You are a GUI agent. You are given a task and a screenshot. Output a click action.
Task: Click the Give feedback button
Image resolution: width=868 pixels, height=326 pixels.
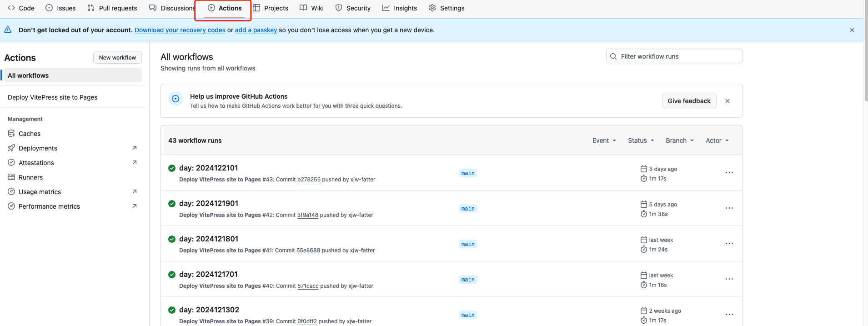(x=688, y=101)
